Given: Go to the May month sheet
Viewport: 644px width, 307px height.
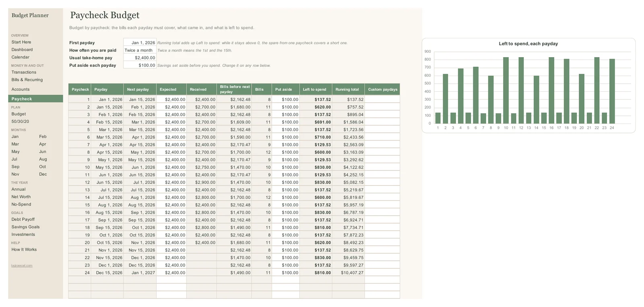Looking at the screenshot, I should (15, 152).
